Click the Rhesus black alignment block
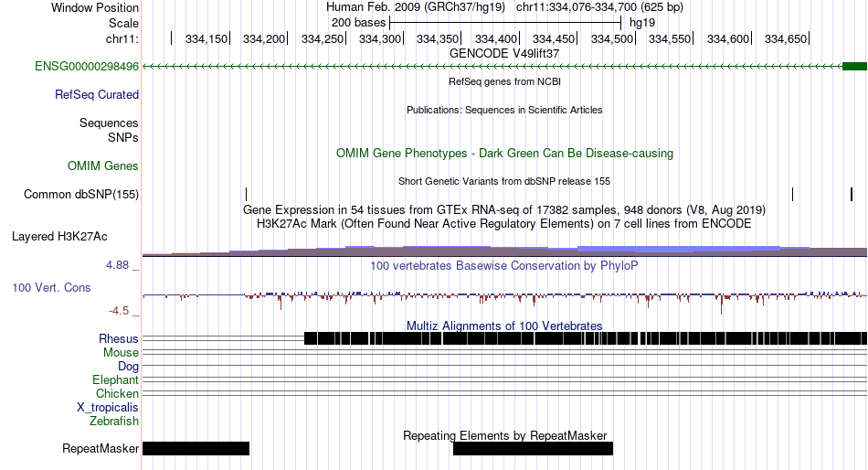This screenshot has width=868, height=470. (586, 338)
